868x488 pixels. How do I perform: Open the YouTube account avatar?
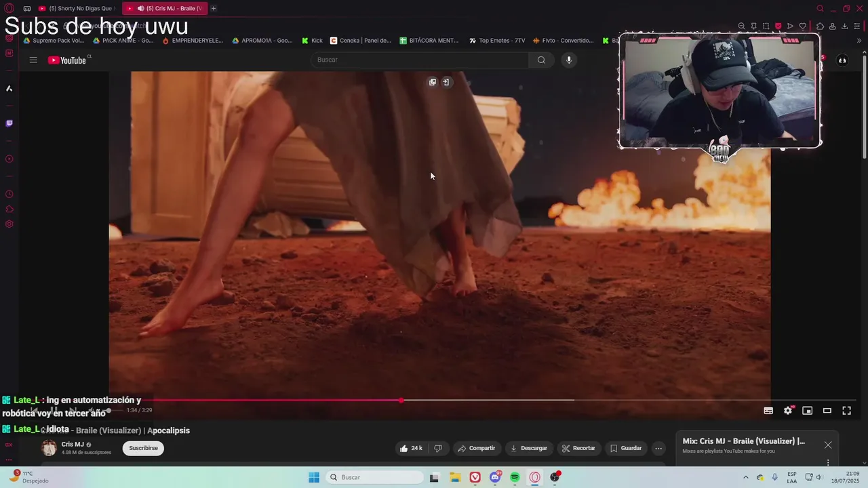(842, 60)
